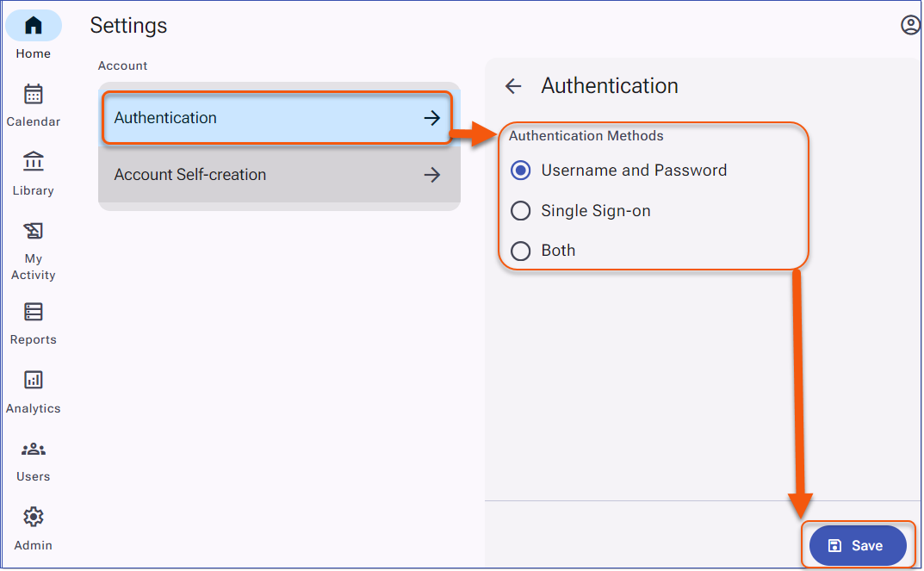Choose the Both radio option
The height and width of the screenshot is (571, 924).
[x=520, y=251]
